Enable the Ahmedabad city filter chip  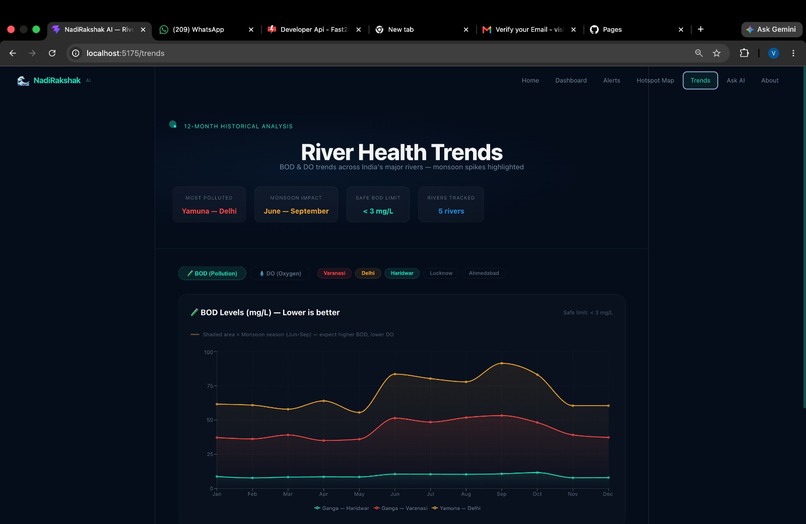tap(484, 274)
